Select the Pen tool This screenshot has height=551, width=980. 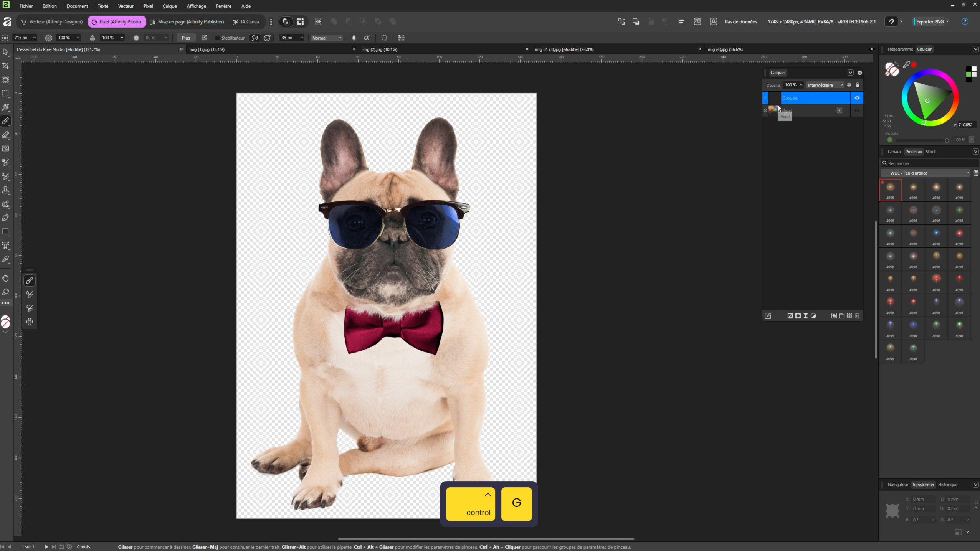5,218
